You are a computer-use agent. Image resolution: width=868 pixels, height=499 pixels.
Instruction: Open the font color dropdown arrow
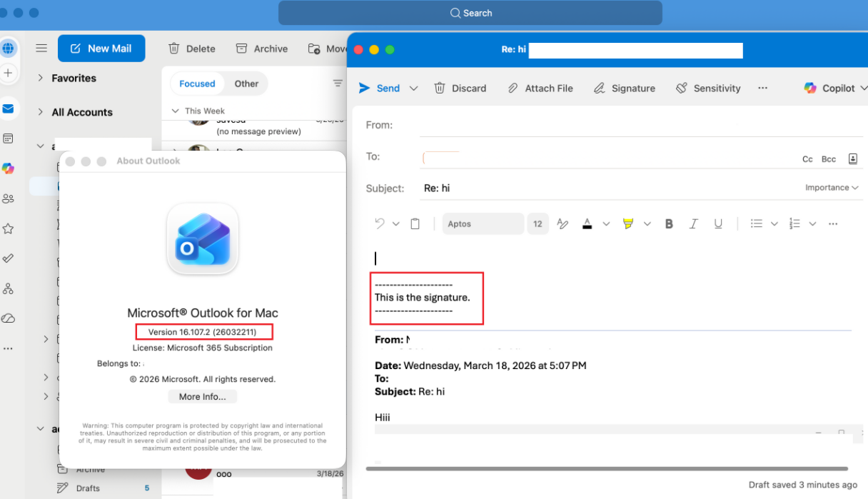606,223
